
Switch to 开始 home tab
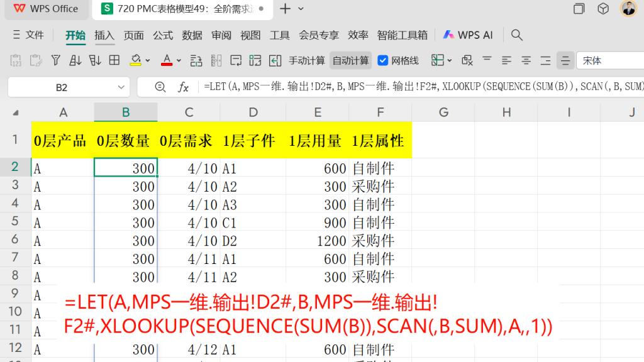coord(75,35)
